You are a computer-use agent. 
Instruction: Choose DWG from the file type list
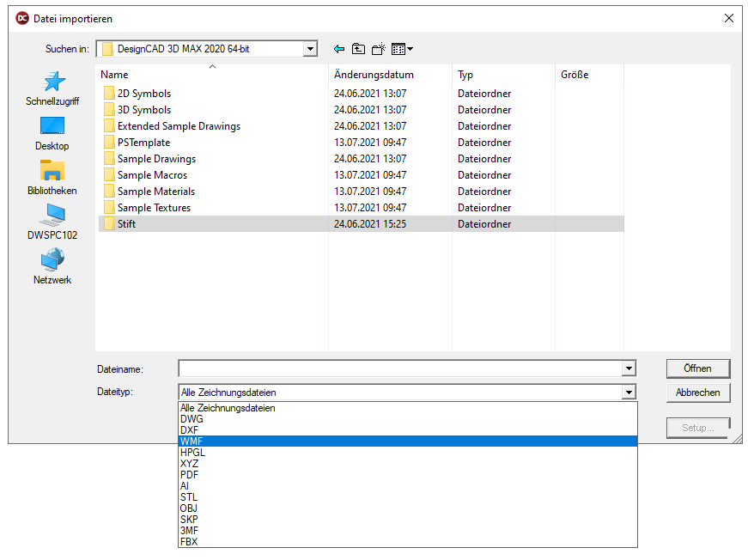tap(192, 419)
